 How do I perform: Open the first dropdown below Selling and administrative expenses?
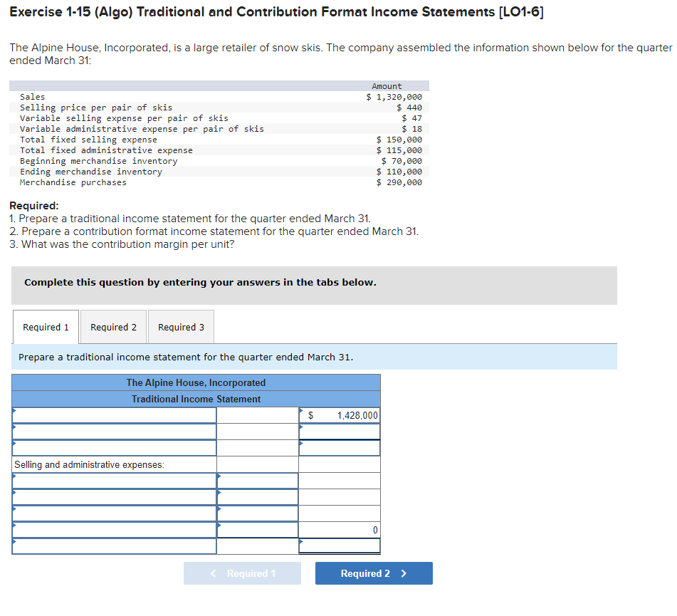tap(114, 480)
